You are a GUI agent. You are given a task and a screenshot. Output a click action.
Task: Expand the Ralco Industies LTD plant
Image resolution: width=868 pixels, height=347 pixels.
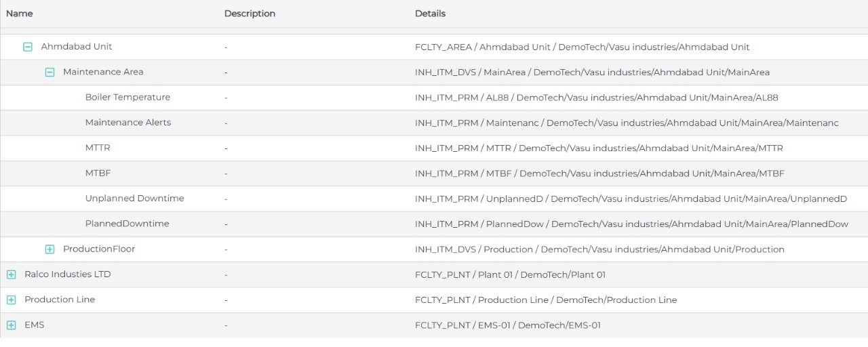click(11, 275)
